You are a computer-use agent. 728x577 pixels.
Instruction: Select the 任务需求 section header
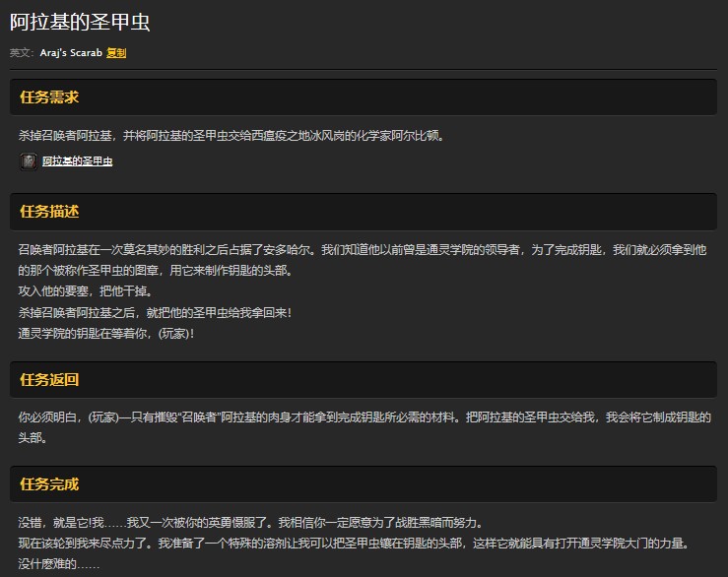point(49,97)
